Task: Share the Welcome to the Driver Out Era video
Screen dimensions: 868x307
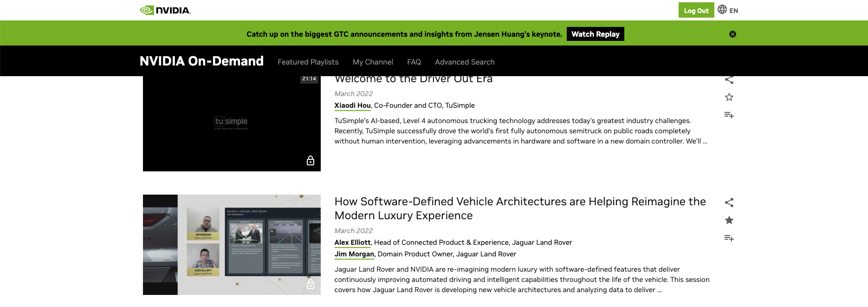Action: 729,80
